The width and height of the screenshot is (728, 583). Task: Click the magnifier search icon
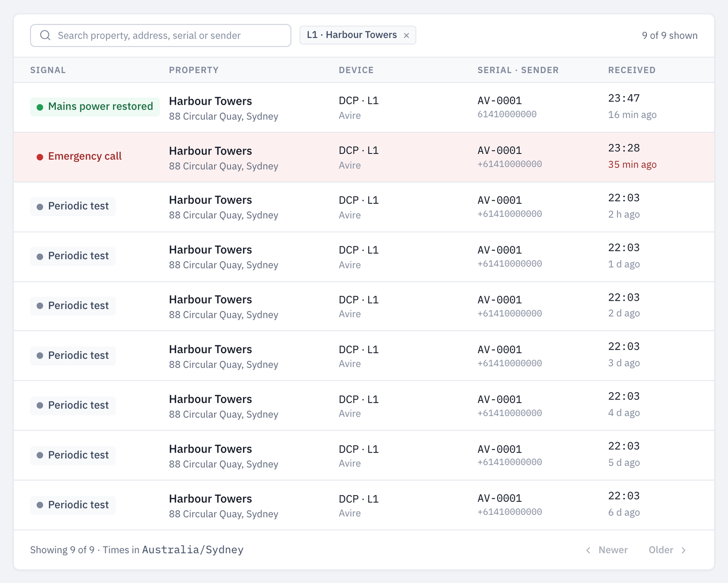(45, 35)
